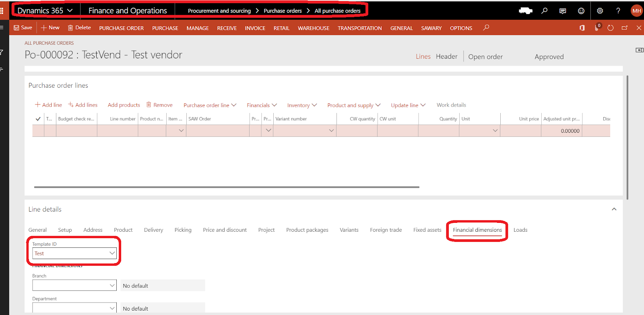Click the MH user avatar
The width and height of the screenshot is (644, 315).
tap(636, 11)
